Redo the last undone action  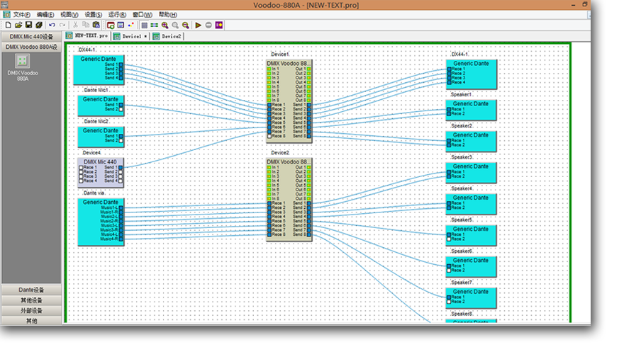click(x=62, y=25)
